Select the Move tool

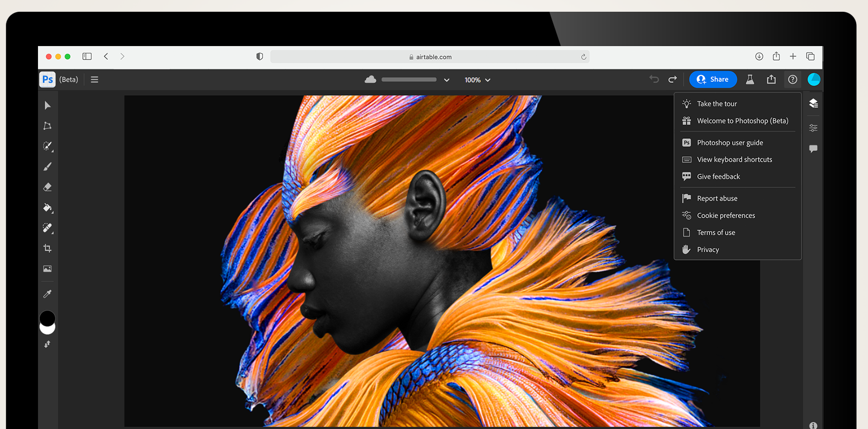(x=47, y=105)
